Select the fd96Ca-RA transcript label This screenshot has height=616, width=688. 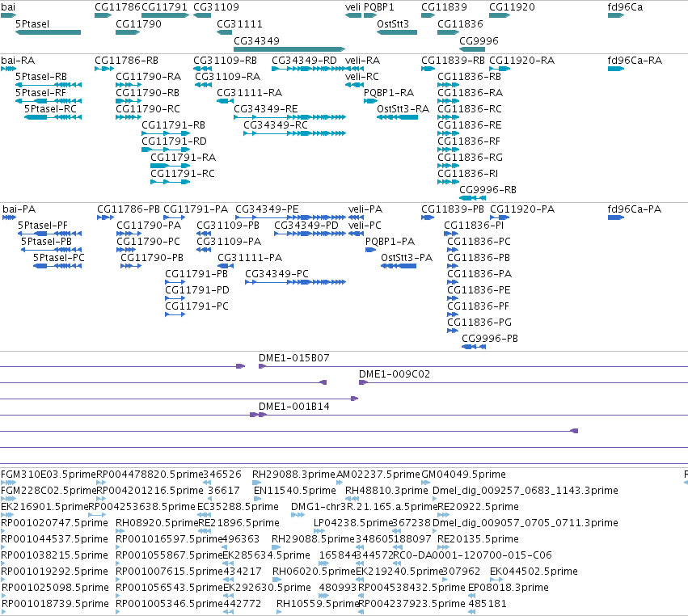coord(635,60)
